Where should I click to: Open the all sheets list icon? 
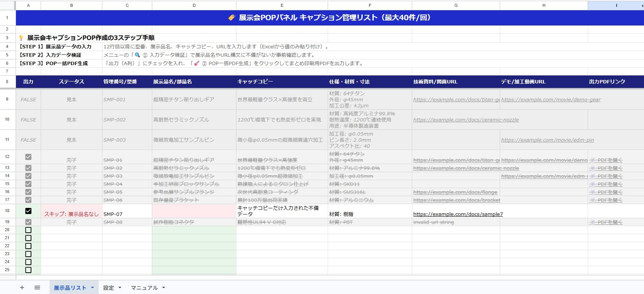pyautogui.click(x=37, y=288)
